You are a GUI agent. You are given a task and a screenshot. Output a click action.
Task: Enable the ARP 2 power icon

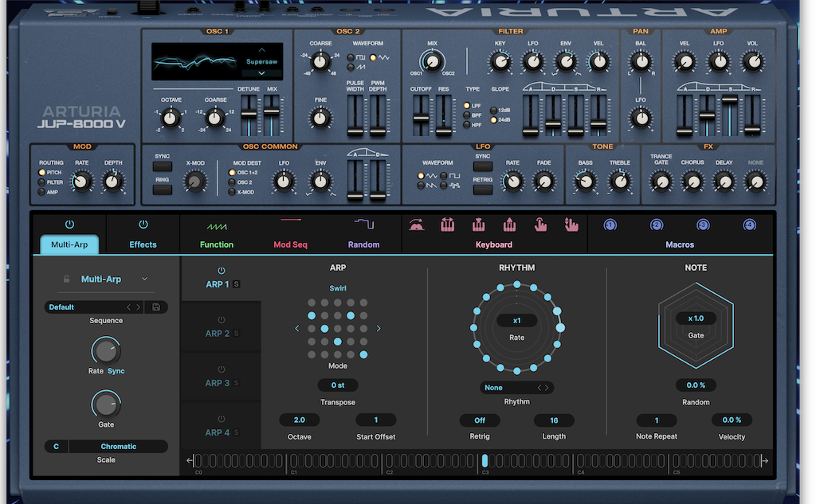222,320
